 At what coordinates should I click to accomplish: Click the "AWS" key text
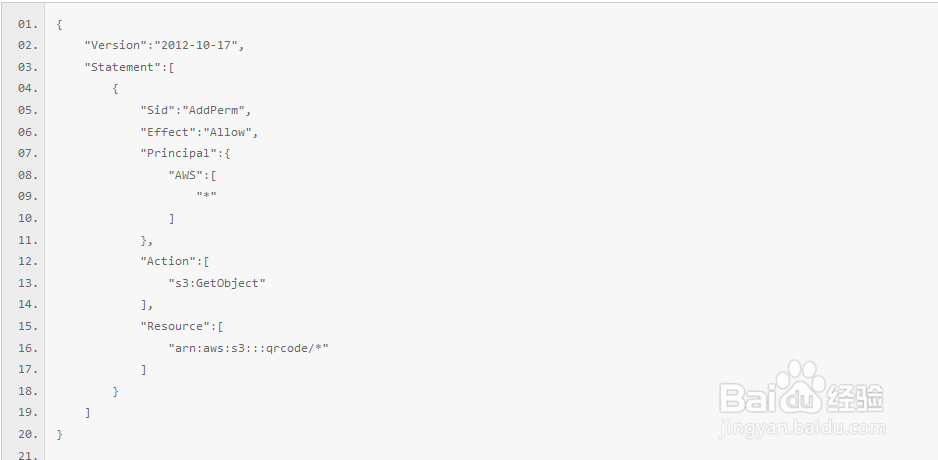pos(185,175)
